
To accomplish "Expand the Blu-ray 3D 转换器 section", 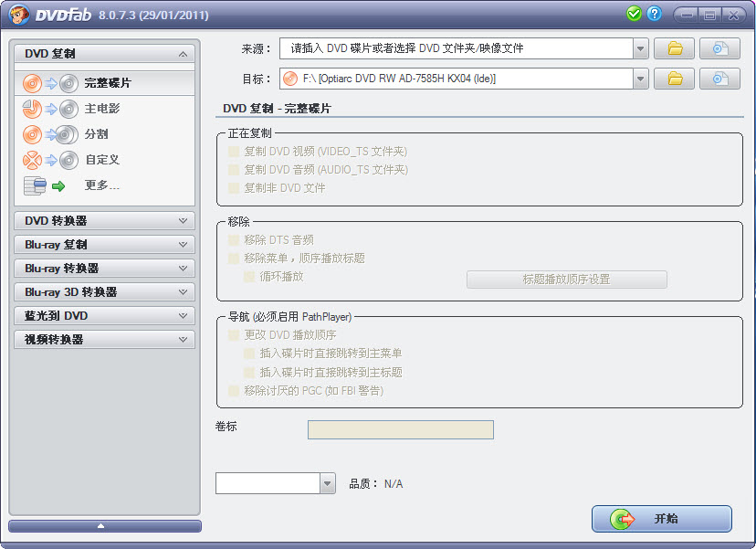I will click(105, 292).
